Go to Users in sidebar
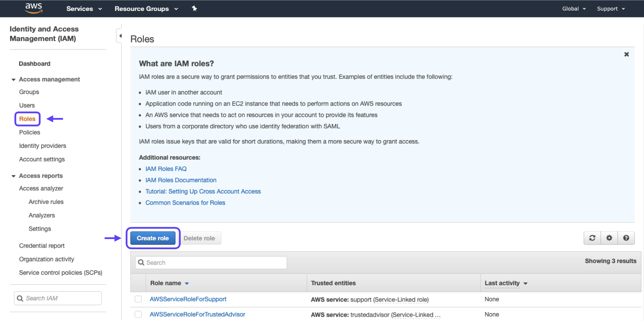This screenshot has width=644, height=325. click(27, 105)
